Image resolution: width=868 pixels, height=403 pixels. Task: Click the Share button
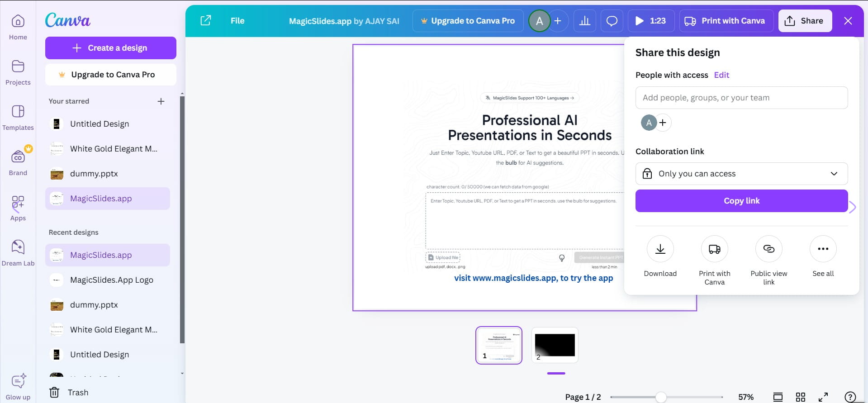[805, 21]
